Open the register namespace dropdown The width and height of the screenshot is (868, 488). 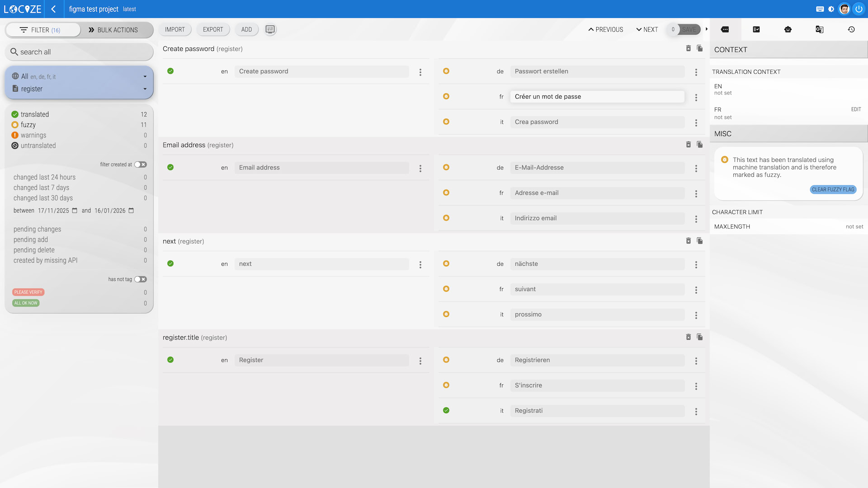[145, 89]
